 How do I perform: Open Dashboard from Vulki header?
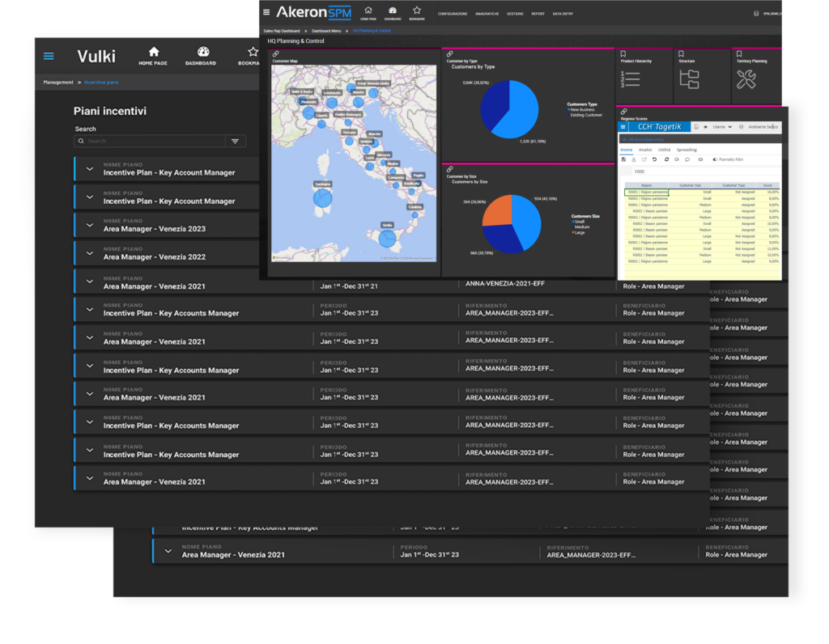pyautogui.click(x=201, y=56)
